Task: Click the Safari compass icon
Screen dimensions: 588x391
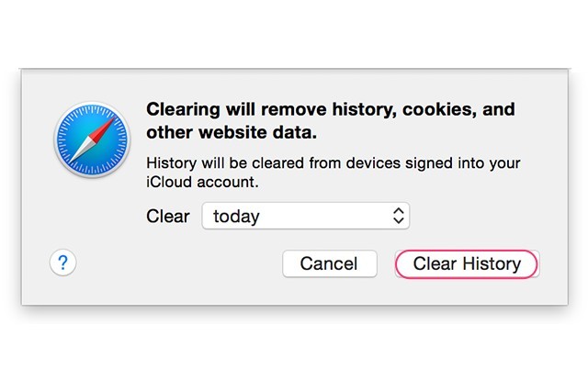Action: pyautogui.click(x=92, y=140)
